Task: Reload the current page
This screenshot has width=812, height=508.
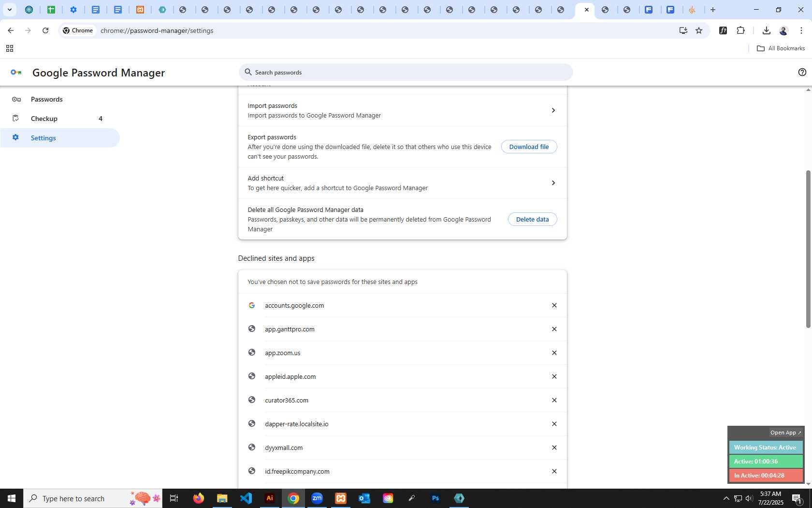Action: click(45, 30)
